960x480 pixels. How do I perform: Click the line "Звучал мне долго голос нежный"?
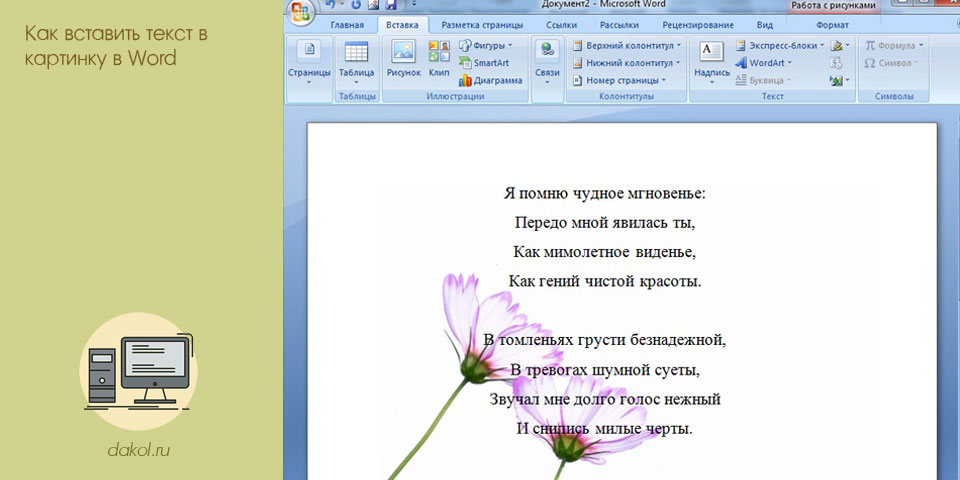click(x=605, y=400)
